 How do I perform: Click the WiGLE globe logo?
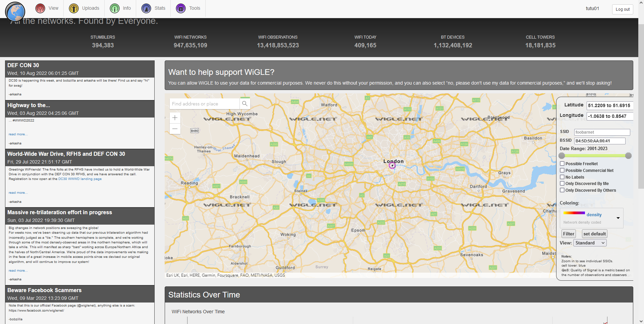click(15, 12)
